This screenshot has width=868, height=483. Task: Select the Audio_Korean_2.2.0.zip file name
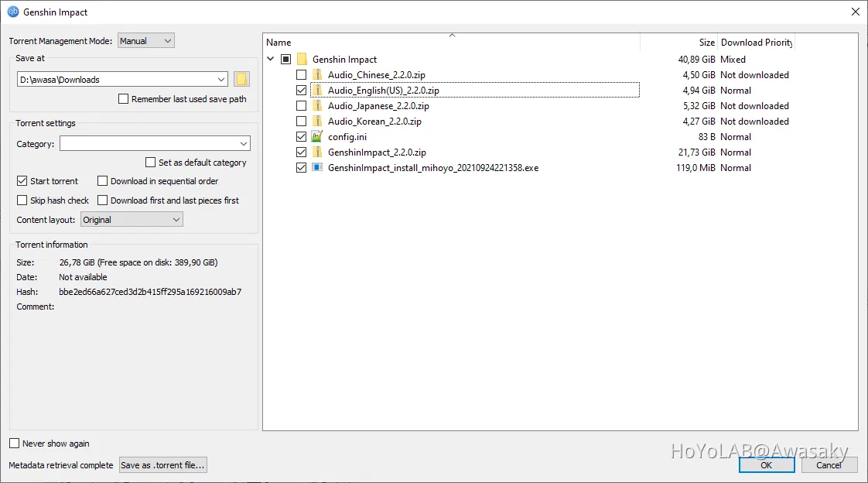click(x=374, y=122)
